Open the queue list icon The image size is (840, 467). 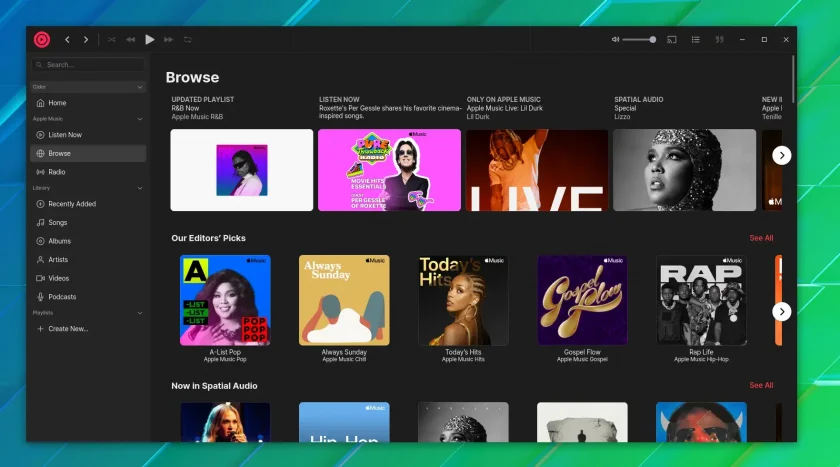tap(695, 40)
